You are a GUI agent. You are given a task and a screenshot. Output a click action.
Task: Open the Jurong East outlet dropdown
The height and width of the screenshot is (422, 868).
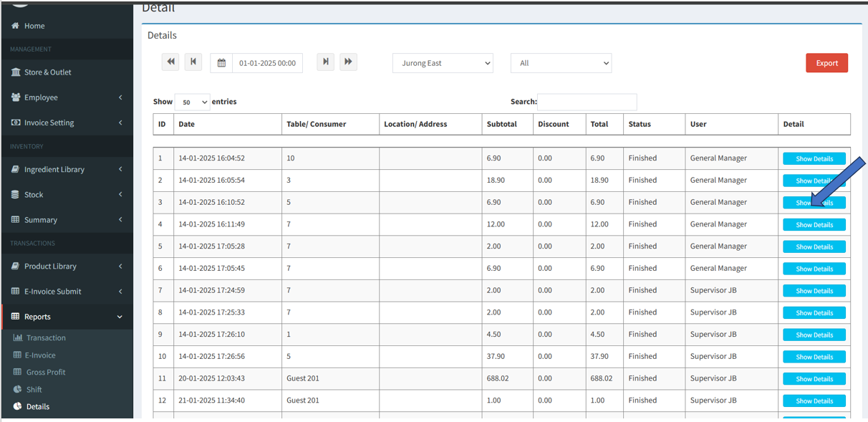(x=443, y=63)
